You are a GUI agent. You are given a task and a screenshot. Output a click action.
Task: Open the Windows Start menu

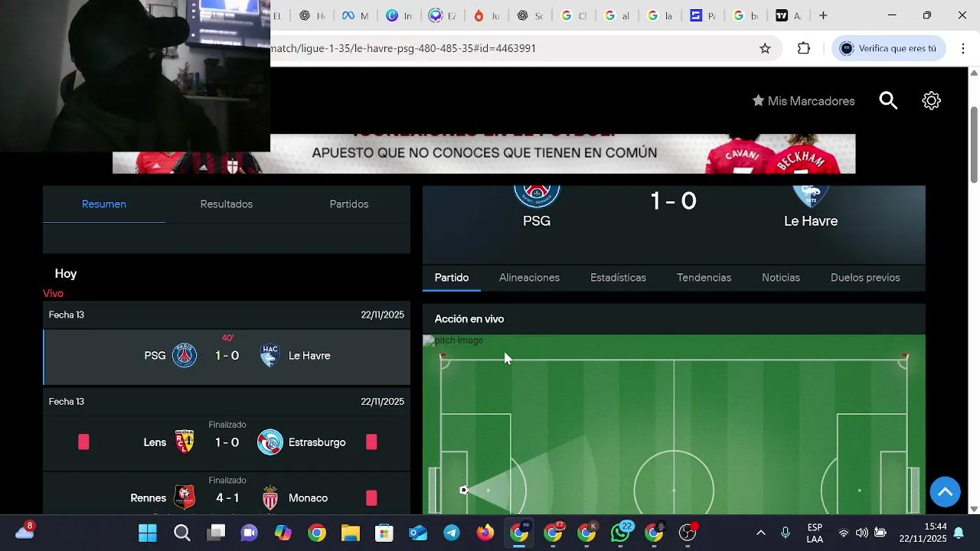pos(148,533)
